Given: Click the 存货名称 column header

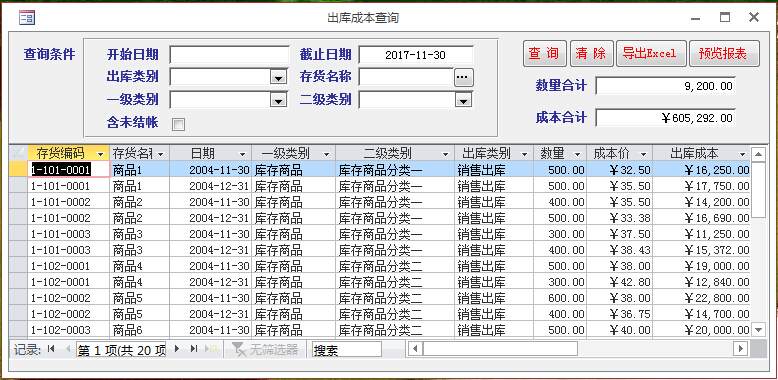Looking at the screenshot, I should click(x=139, y=153).
